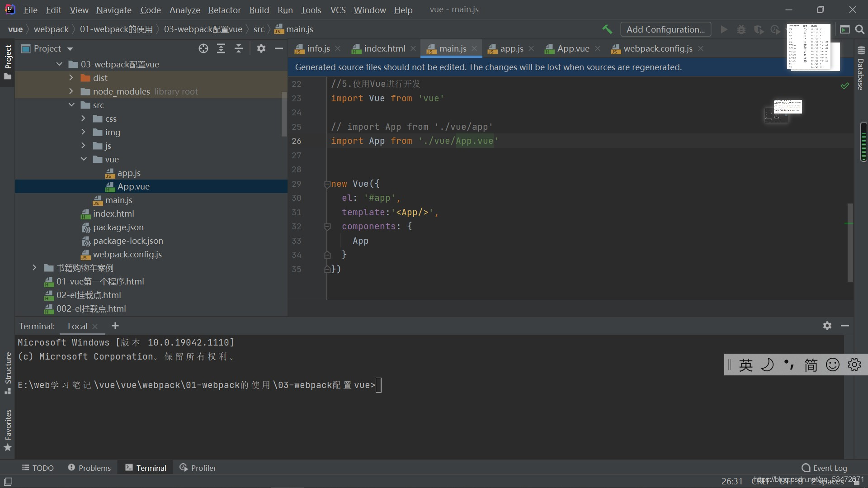Toggle IME English/Chinese mode
Image resolution: width=868 pixels, height=488 pixels.
[x=746, y=365]
